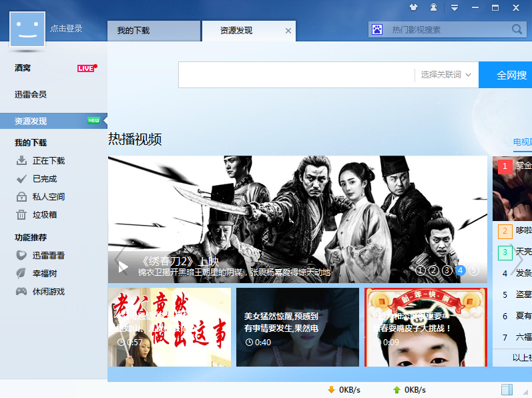Screen dimensions: 532x398
Task: Open 私人空间
Action: [x=49, y=197]
